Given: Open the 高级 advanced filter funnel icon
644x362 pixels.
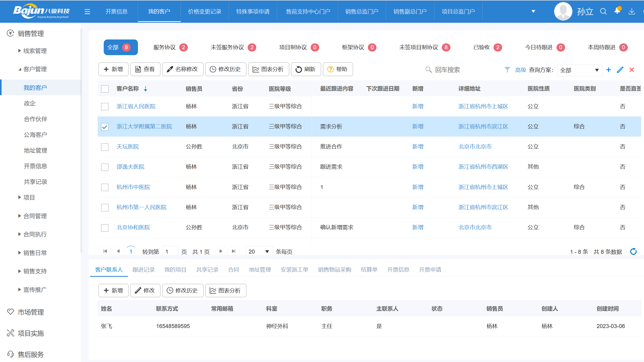Looking at the screenshot, I should tap(507, 70).
